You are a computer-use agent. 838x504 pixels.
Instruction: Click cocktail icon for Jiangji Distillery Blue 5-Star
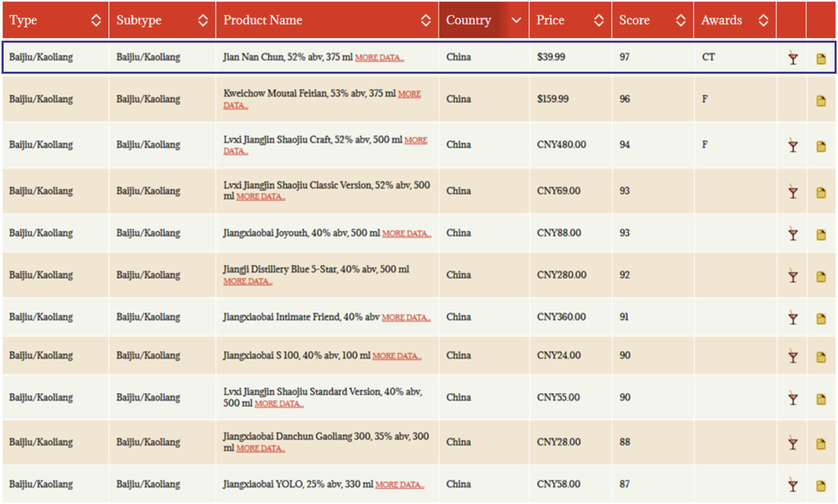click(792, 276)
